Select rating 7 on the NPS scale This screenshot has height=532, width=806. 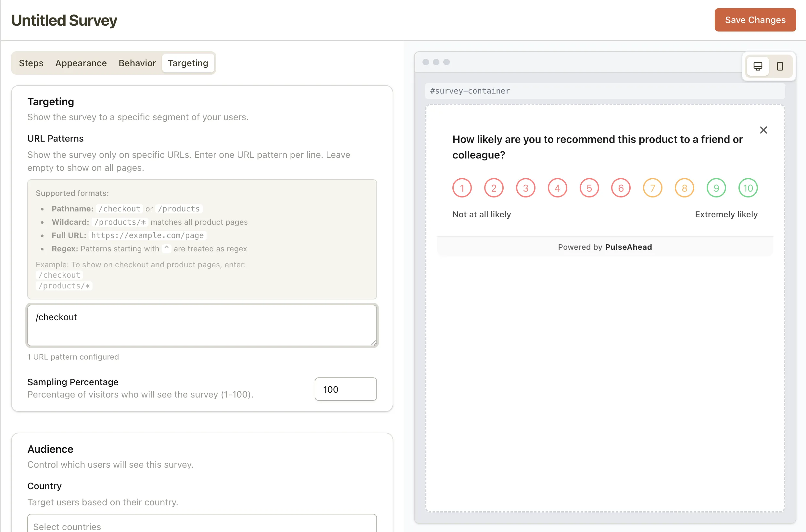click(x=652, y=188)
